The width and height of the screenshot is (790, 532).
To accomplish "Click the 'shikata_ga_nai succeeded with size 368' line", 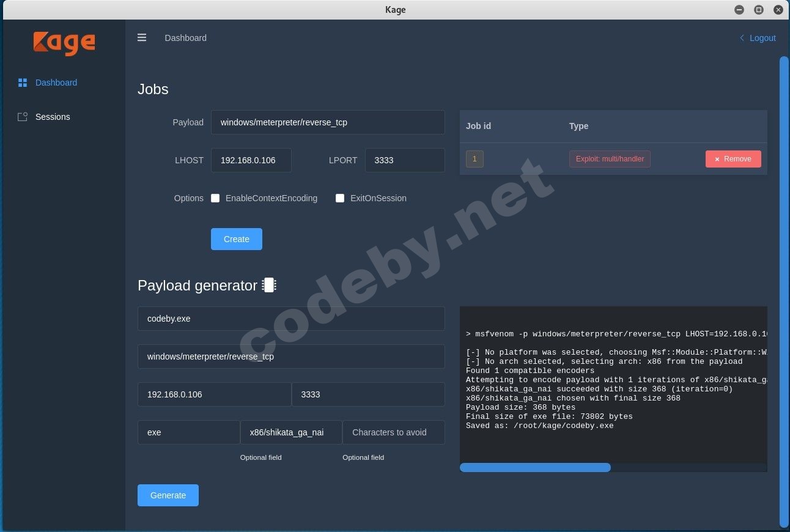I will point(599,389).
